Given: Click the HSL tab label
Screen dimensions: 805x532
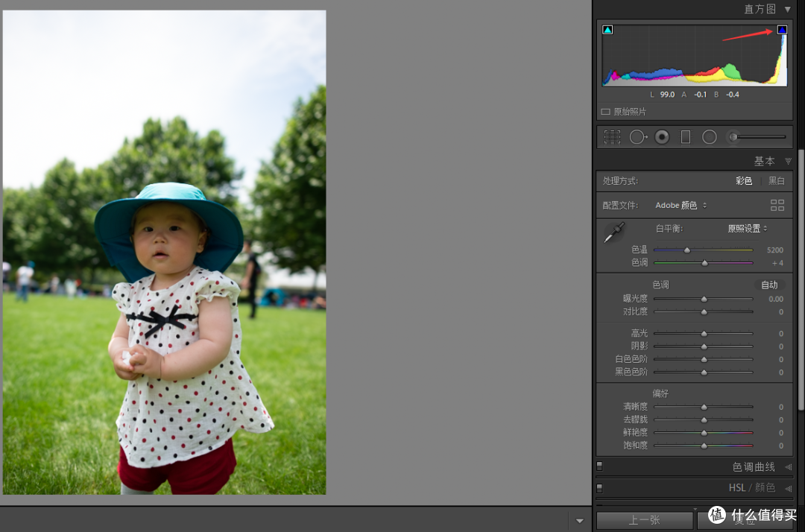Looking at the screenshot, I should tap(736, 487).
